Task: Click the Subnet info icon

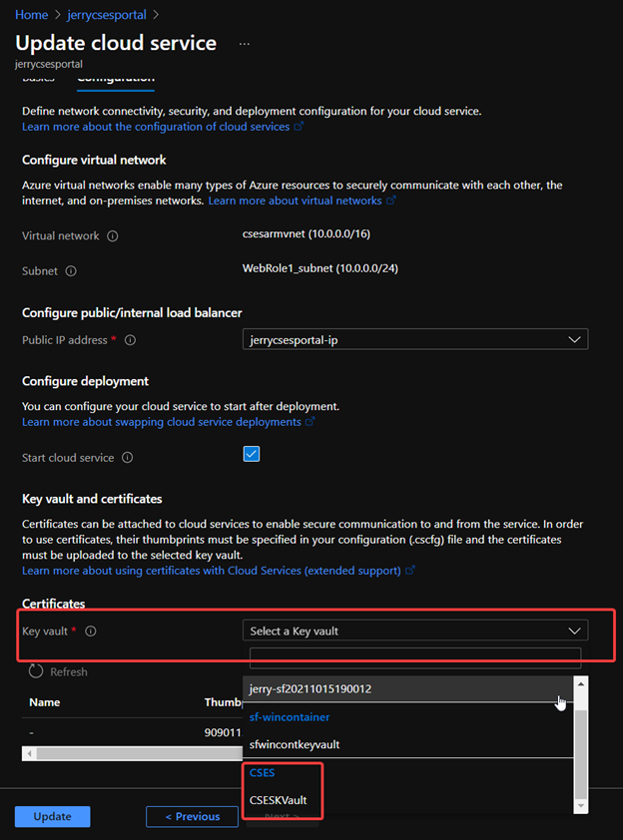Action: (71, 271)
